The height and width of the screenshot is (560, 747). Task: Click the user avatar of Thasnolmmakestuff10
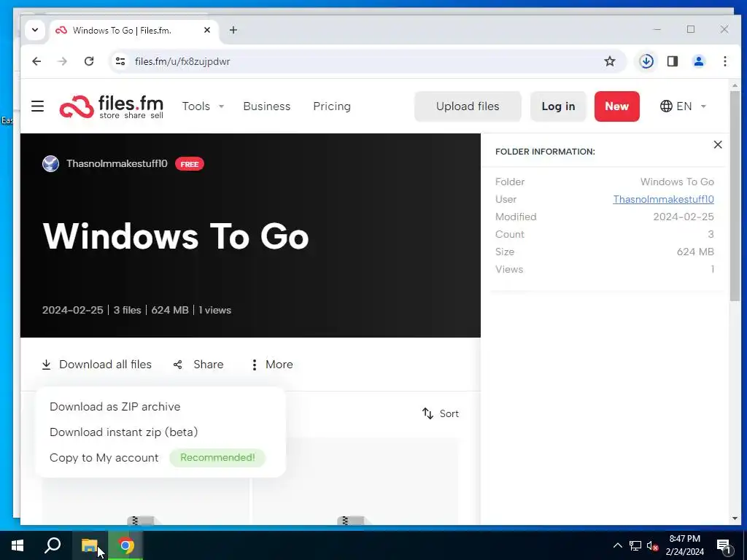(50, 164)
